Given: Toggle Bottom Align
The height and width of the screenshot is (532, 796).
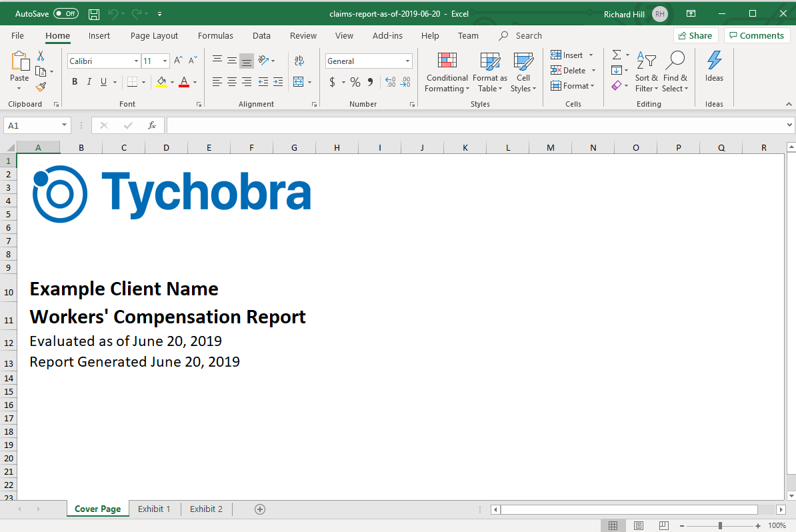Looking at the screenshot, I should click(x=247, y=61).
